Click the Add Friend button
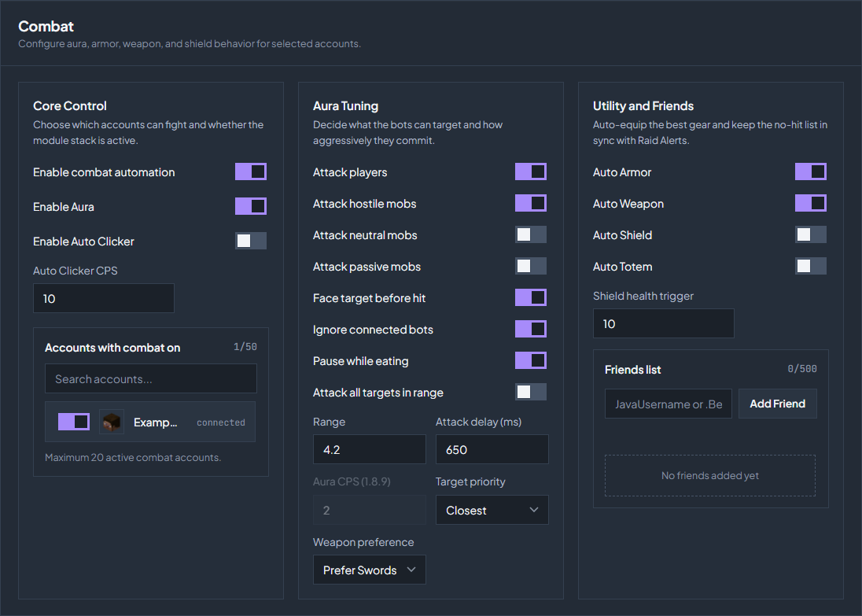This screenshot has height=616, width=862. click(777, 404)
